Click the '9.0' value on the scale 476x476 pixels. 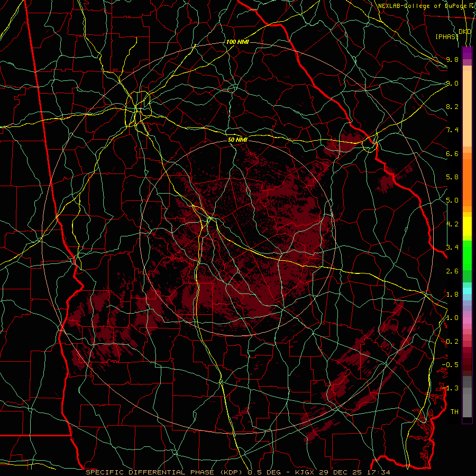click(452, 83)
